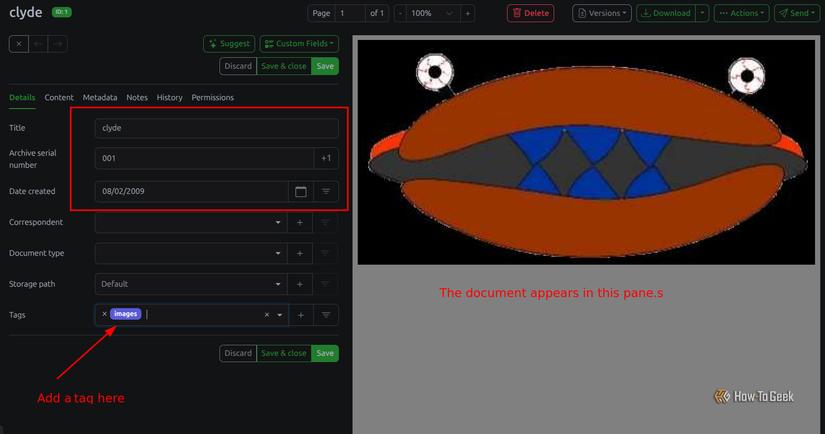825x434 pixels.
Task: Go to previous document arrow
Action: point(38,44)
